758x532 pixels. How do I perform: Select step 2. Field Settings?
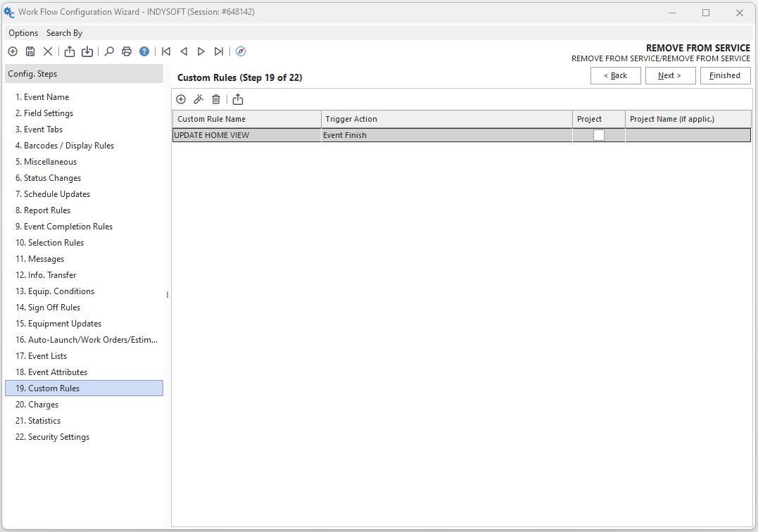click(84, 113)
